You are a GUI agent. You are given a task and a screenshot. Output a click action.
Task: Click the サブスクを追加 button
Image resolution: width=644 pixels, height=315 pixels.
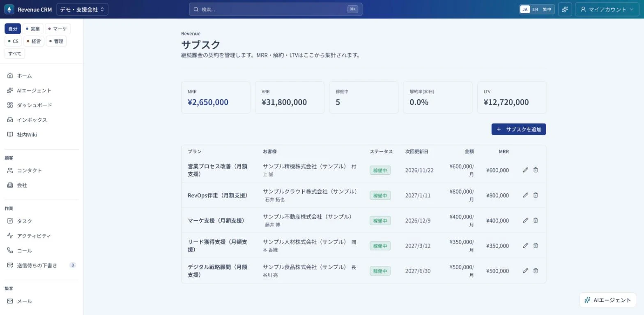pos(519,129)
